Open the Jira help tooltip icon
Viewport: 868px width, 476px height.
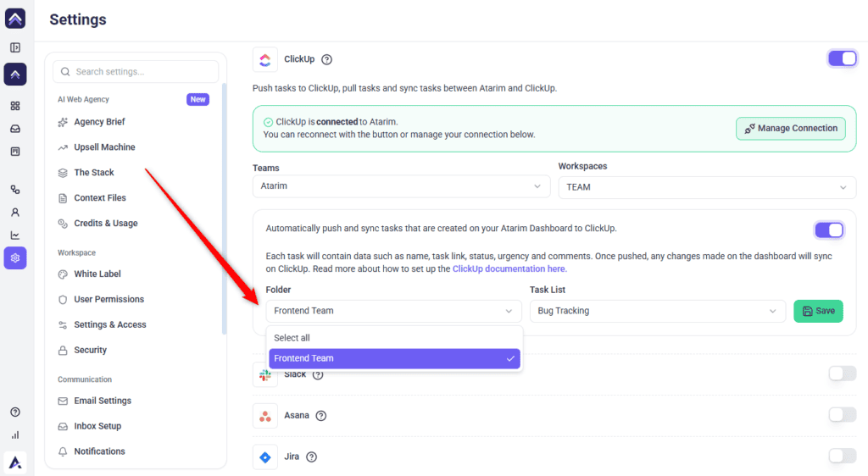pos(312,457)
